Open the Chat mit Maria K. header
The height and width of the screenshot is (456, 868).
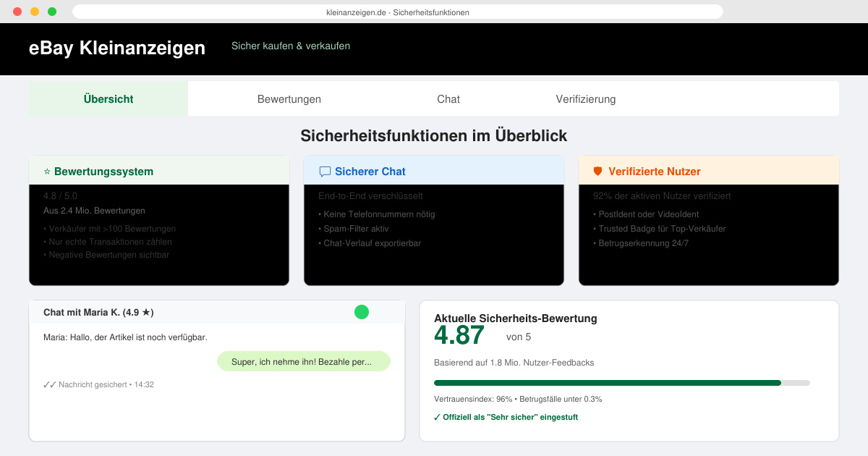[217, 312]
